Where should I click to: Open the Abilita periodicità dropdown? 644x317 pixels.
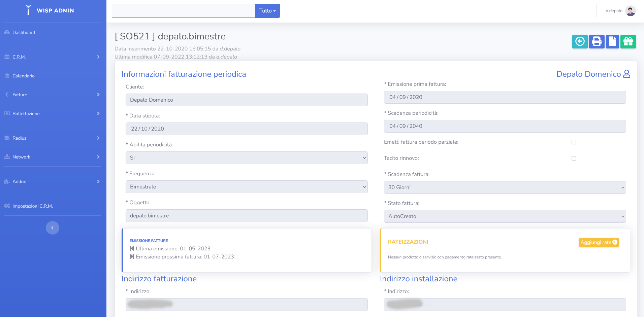[x=247, y=158]
